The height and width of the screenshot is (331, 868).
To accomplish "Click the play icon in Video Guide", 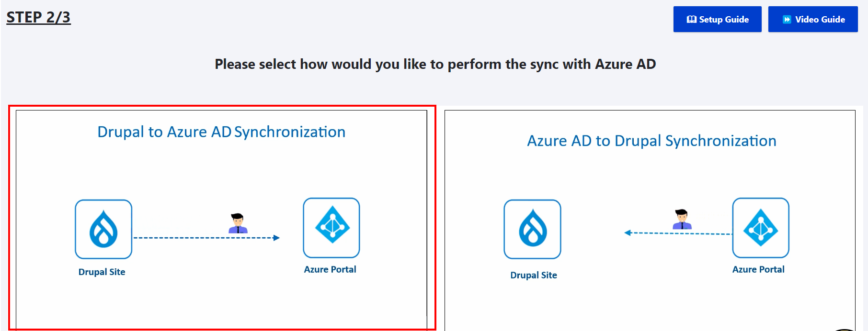I will click(x=787, y=20).
